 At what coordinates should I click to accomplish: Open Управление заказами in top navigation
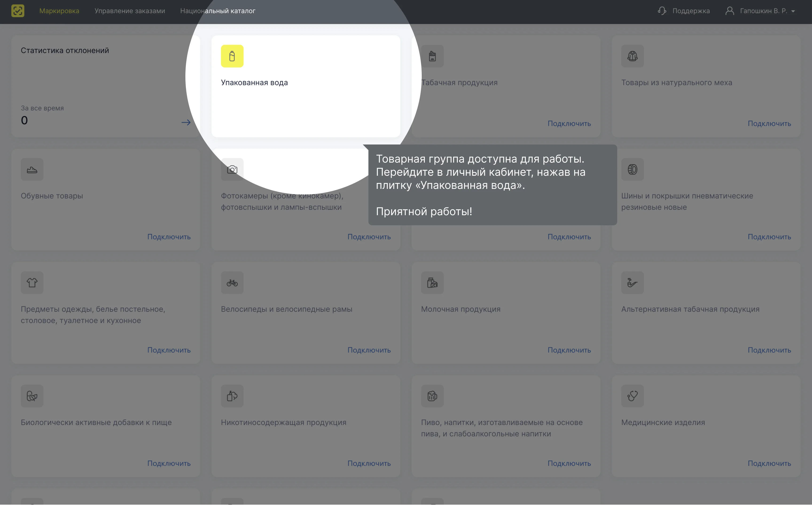[x=130, y=11]
